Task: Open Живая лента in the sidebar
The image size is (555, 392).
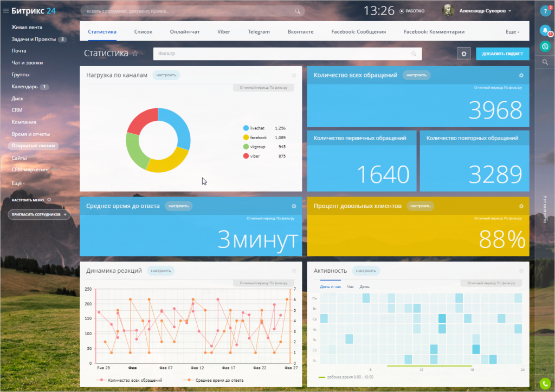Action: [x=27, y=27]
